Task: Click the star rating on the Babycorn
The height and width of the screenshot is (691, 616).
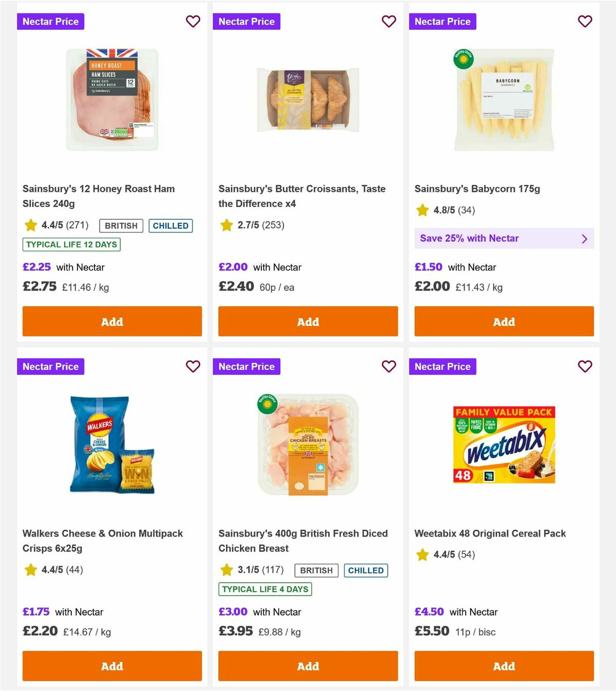Action: click(422, 210)
